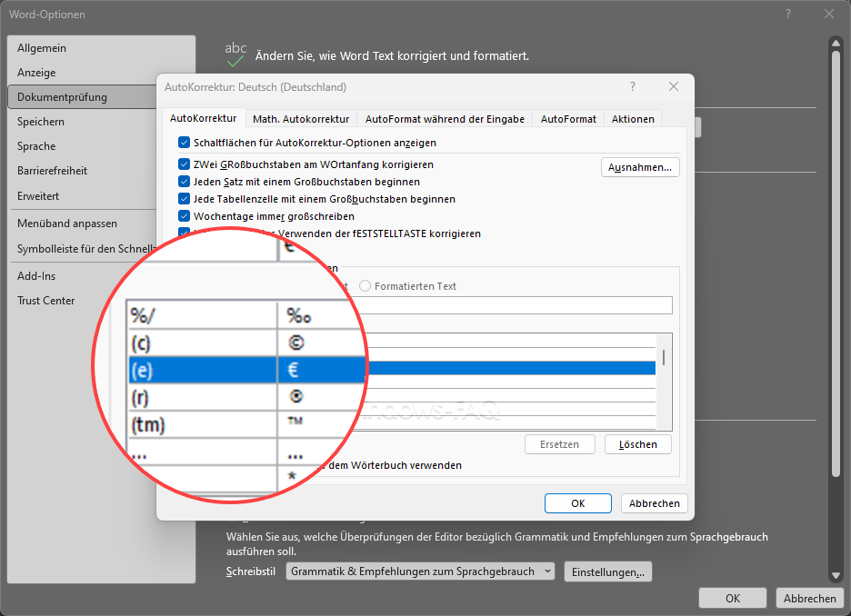Close the Word-Optionen window
The width and height of the screenshot is (851, 616).
829,15
